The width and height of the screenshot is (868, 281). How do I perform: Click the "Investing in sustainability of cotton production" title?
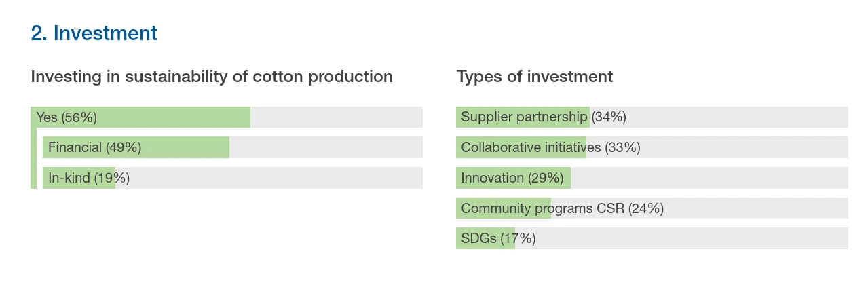coord(212,77)
